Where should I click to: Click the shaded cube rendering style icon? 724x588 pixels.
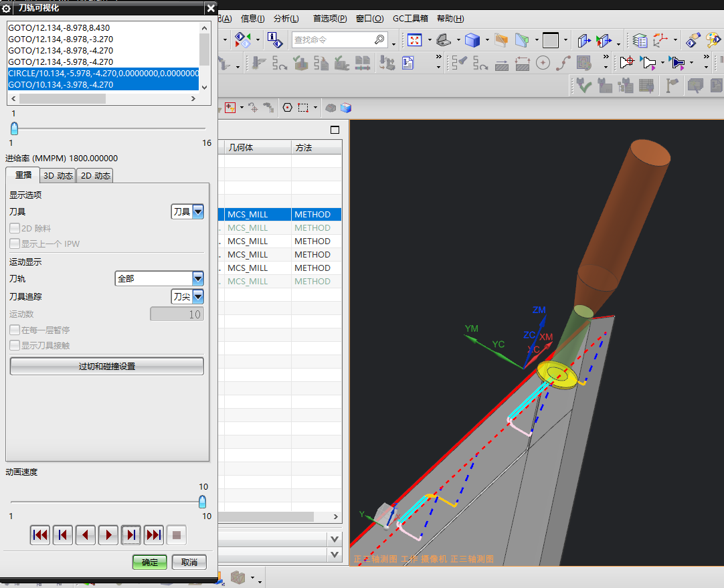pyautogui.click(x=472, y=40)
